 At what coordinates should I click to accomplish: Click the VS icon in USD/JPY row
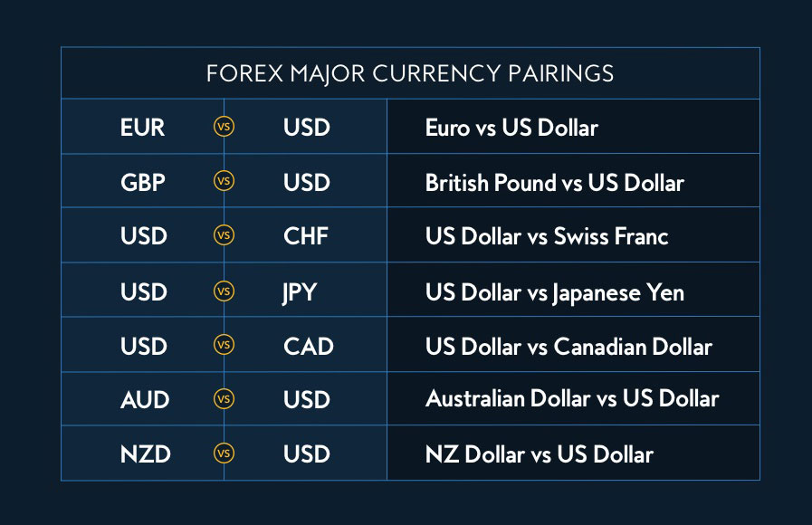[224, 291]
